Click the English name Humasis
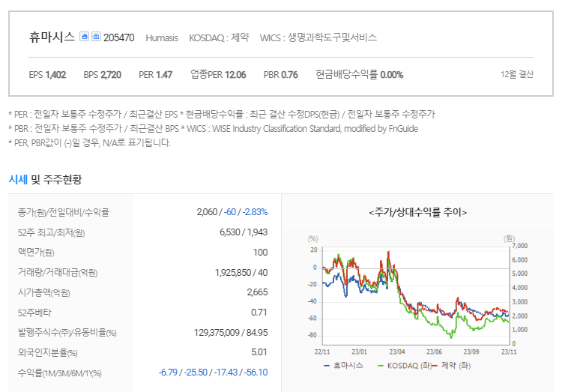The image size is (562, 392). 162,38
